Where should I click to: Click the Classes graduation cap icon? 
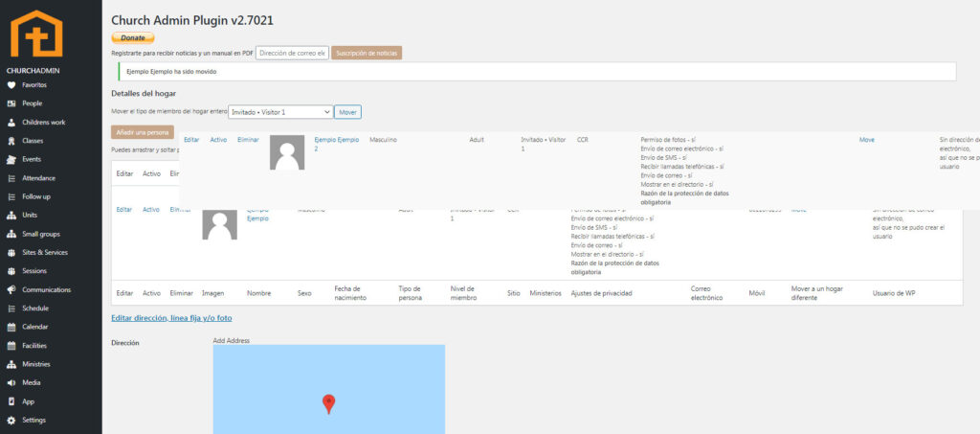[x=11, y=141]
